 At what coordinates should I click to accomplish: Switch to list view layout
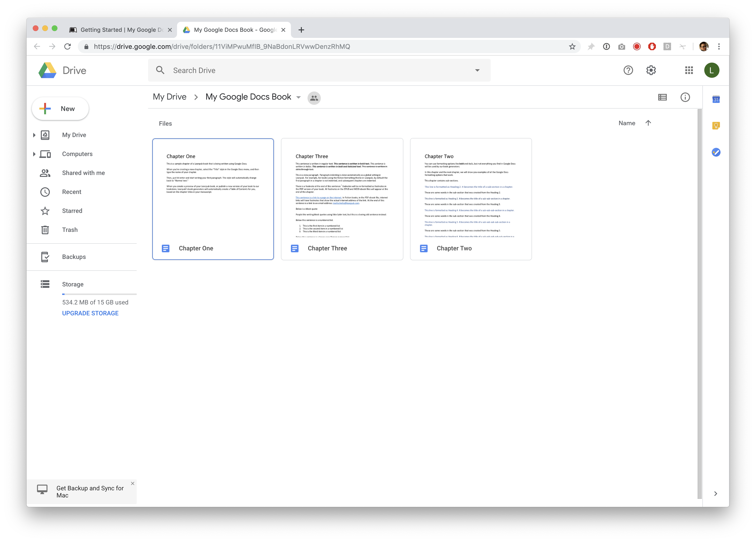point(662,97)
